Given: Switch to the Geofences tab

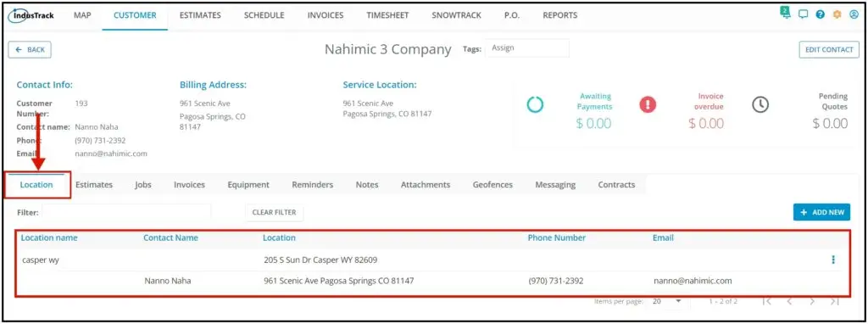Looking at the screenshot, I should 492,185.
